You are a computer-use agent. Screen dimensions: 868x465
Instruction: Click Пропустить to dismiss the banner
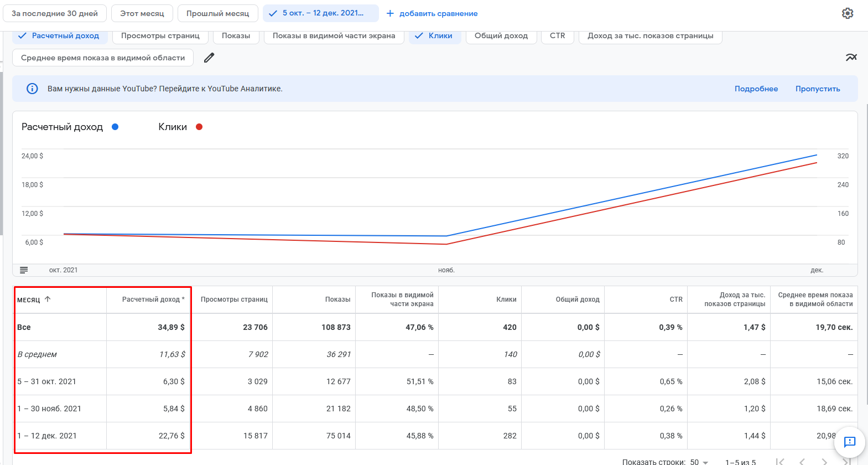pos(817,89)
